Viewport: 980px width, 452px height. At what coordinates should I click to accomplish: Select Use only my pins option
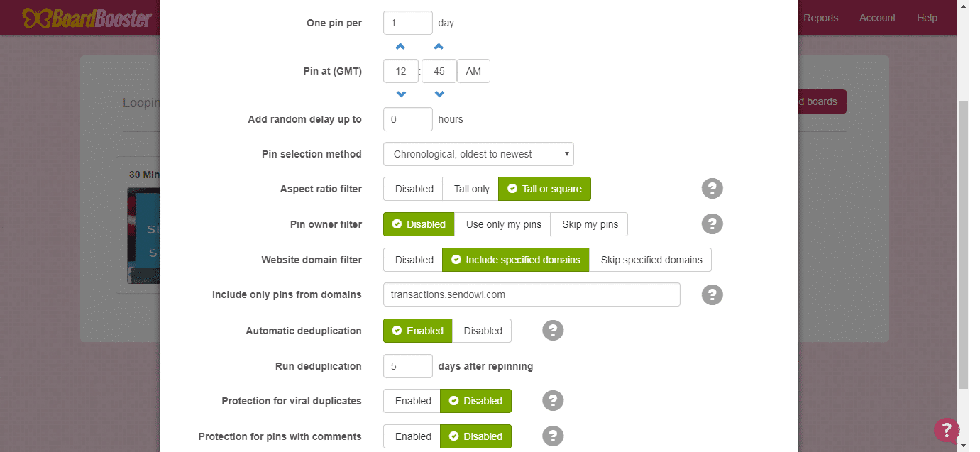tap(503, 224)
